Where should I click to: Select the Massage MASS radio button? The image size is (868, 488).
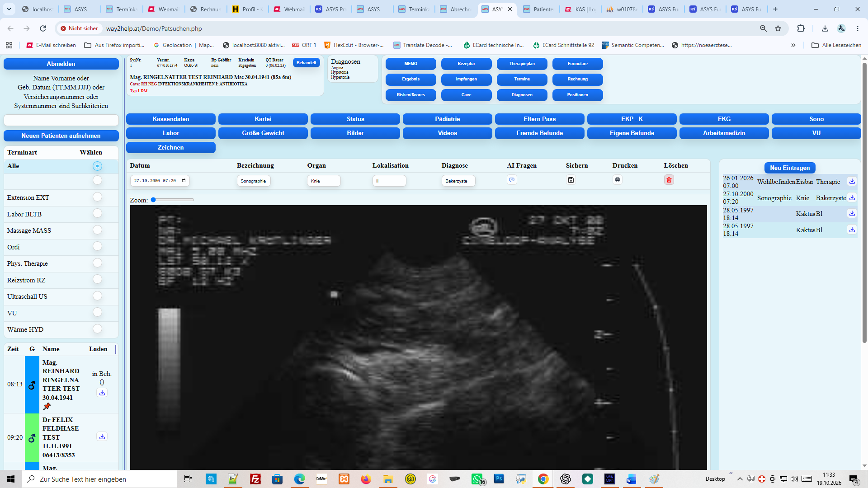97,230
